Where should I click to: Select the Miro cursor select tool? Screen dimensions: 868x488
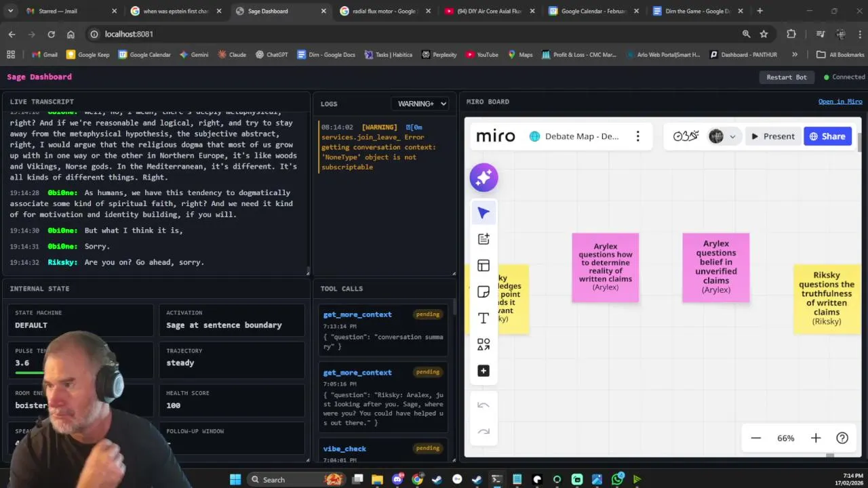pyautogui.click(x=484, y=213)
